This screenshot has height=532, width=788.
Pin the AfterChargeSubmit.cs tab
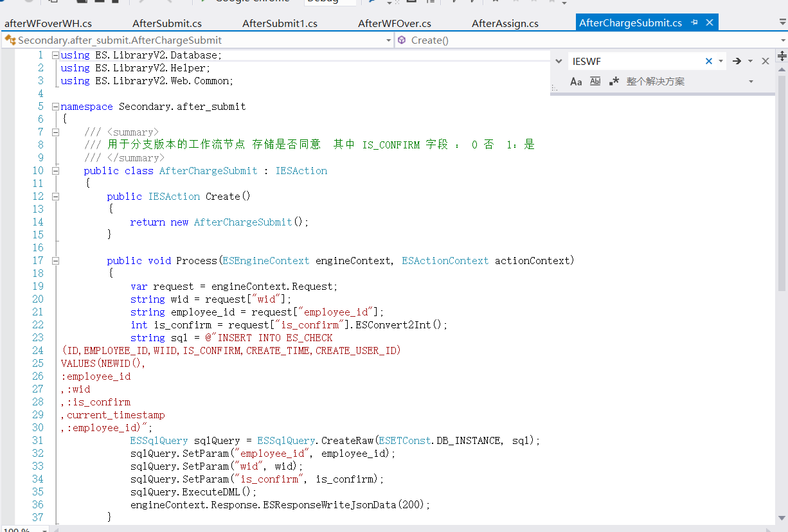click(695, 22)
